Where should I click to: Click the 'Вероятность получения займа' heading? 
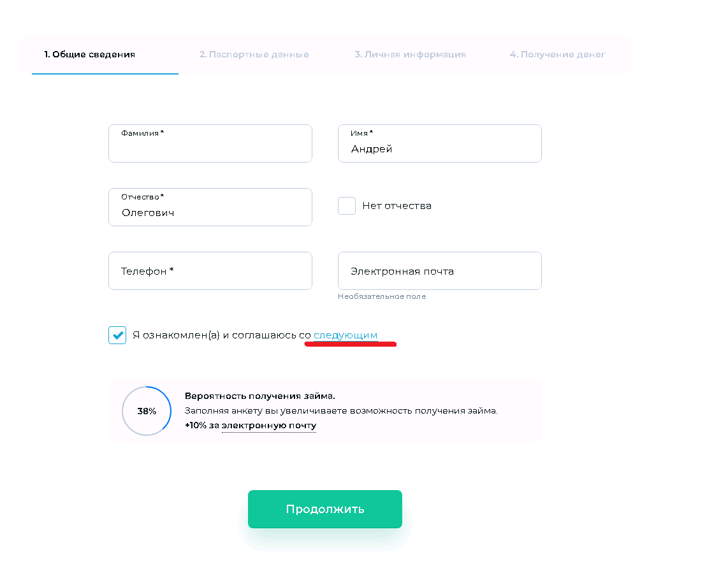259,396
